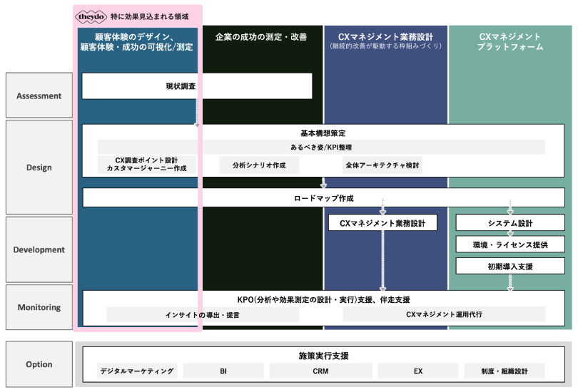Viewport: 578px width, 392px height.
Task: Click the システム設計 box
Action: (x=510, y=222)
